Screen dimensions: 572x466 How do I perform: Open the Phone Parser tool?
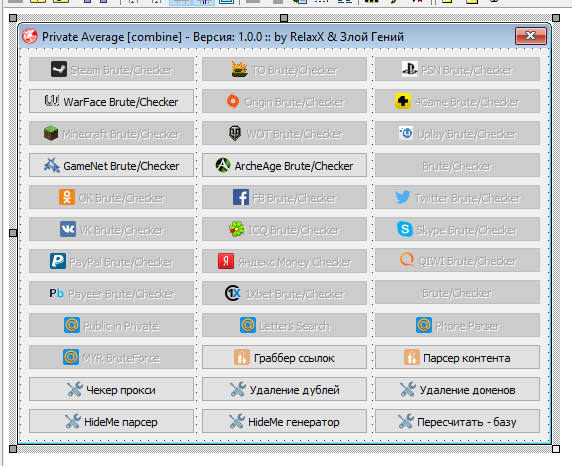(457, 325)
